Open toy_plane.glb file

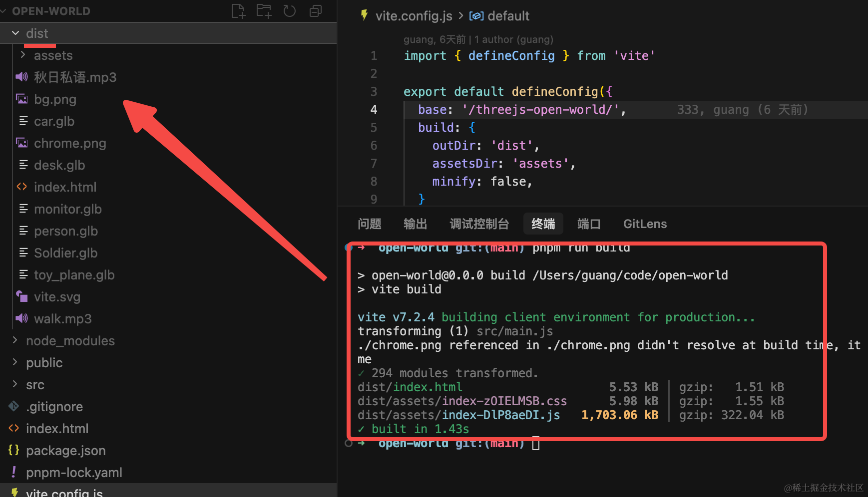pyautogui.click(x=74, y=274)
